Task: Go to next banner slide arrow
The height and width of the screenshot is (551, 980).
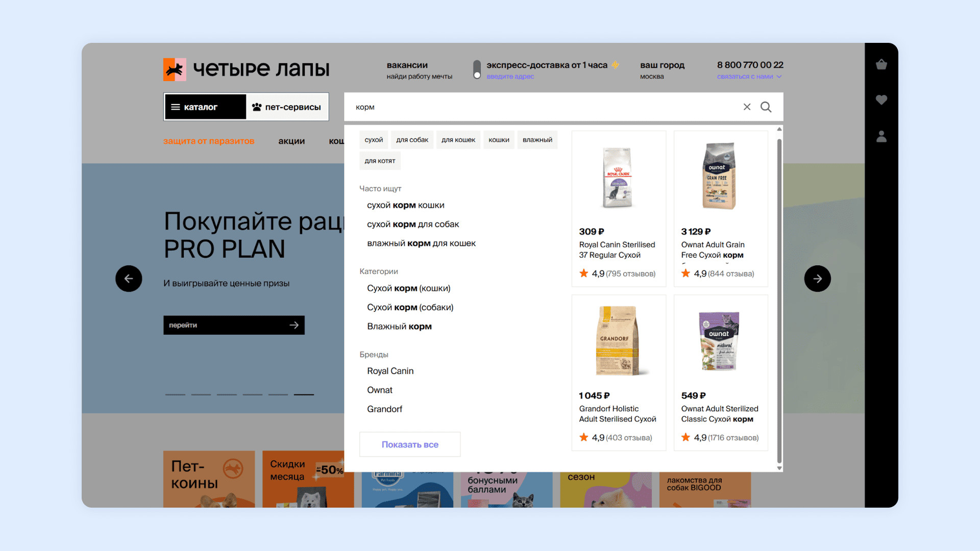Action: click(x=817, y=279)
